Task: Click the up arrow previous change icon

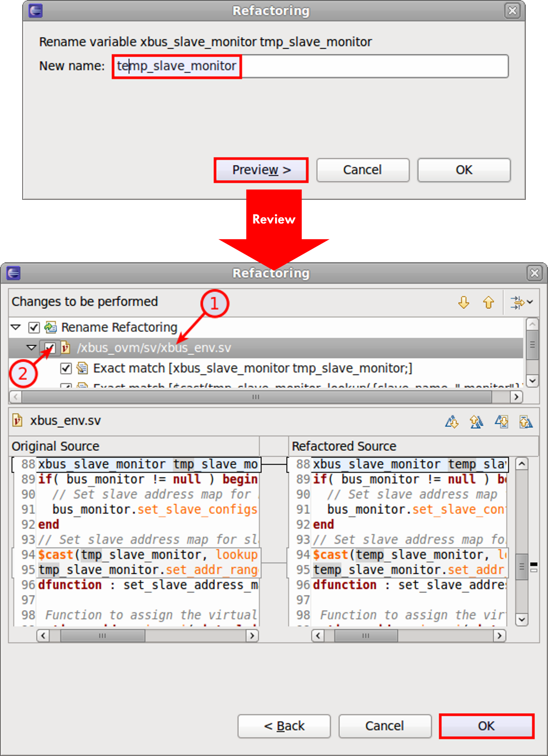Action: 488,302
